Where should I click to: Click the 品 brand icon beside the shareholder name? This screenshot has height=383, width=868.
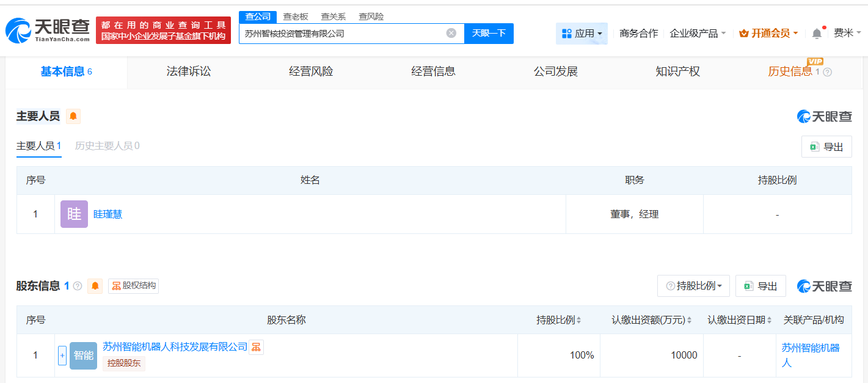255,346
